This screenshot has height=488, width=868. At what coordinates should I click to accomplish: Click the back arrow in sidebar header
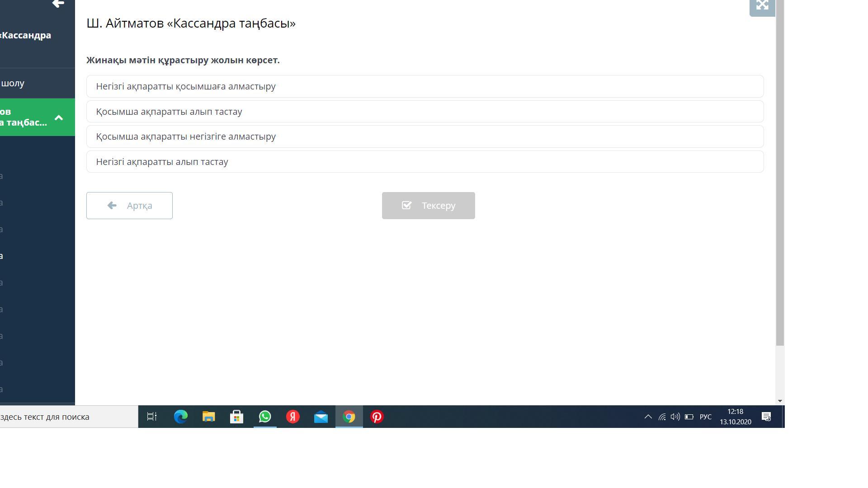coord(58,4)
